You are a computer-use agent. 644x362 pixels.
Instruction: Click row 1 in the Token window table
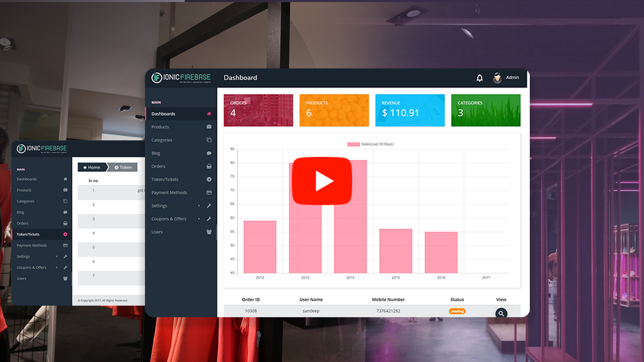111,193
